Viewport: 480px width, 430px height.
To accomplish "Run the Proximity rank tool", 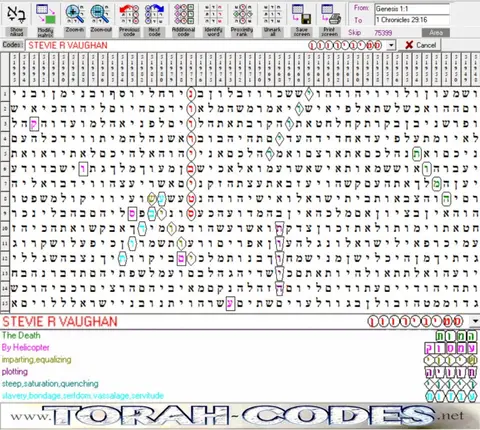I will coord(242,14).
